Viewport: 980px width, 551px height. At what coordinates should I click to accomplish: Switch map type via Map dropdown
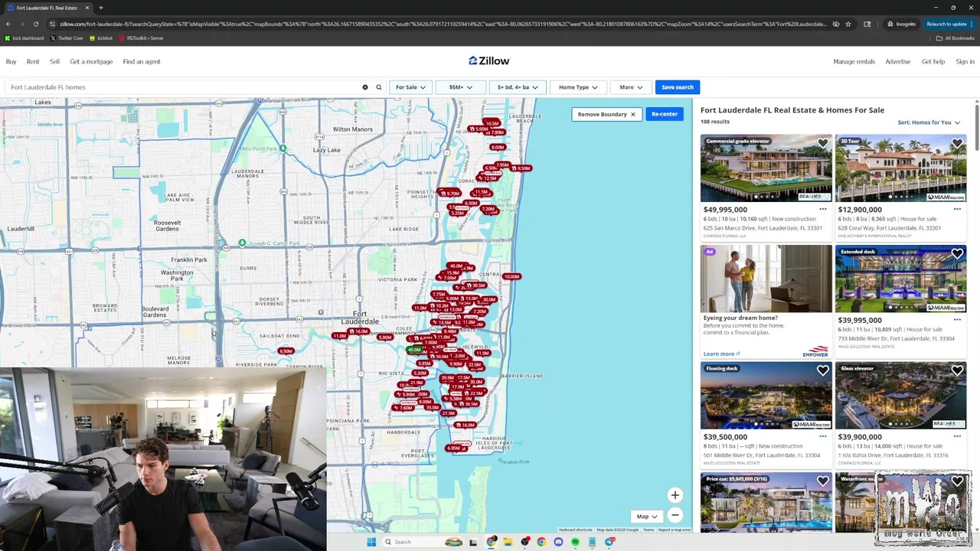[x=646, y=517]
